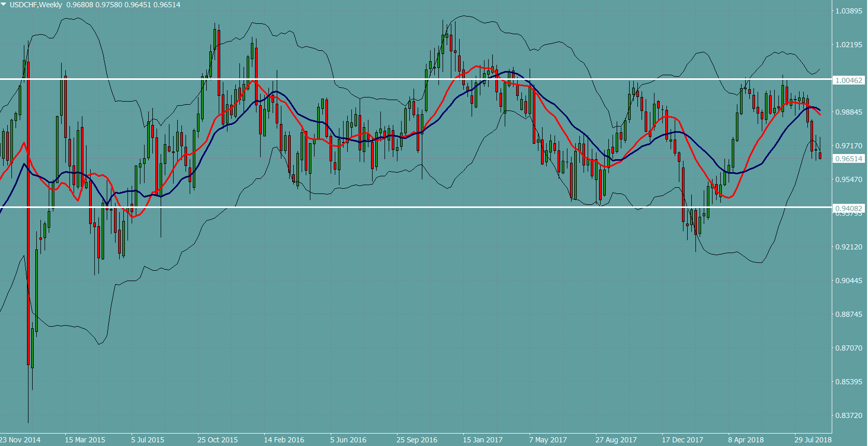Click the OHLC values beginning with 0.96808
Screen dimensions: 868x446
pos(123,5)
